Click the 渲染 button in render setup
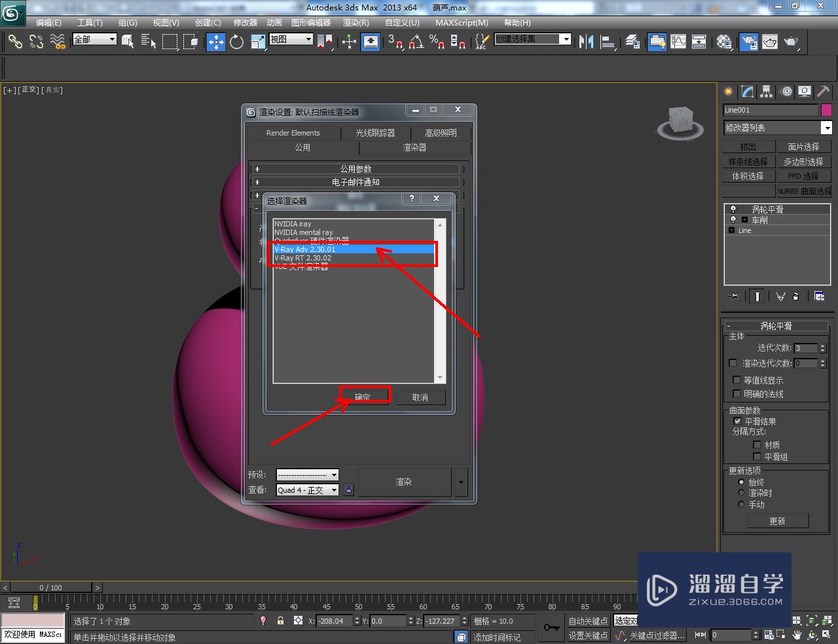The image size is (838, 644). point(404,482)
